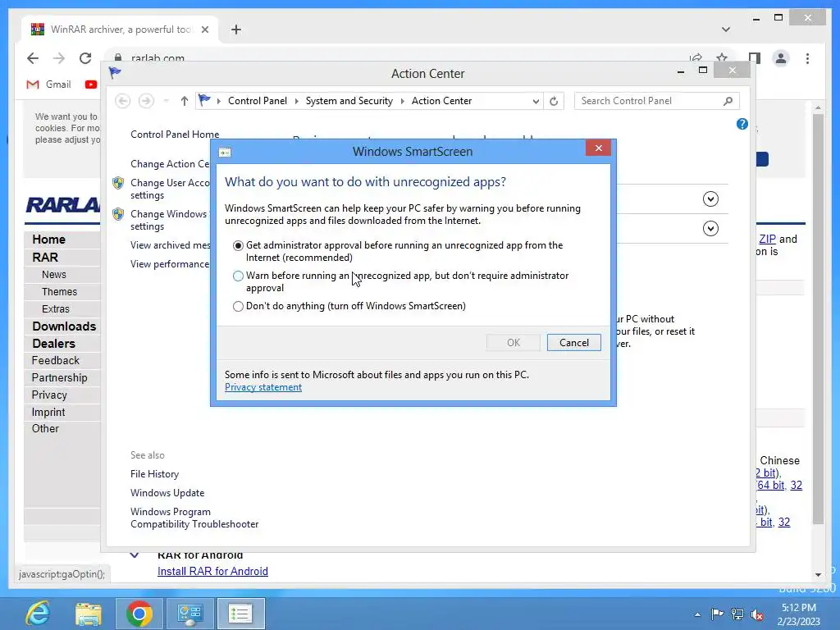This screenshot has height=630, width=840.
Task: Click Chrome icon on taskbar
Action: point(139,614)
